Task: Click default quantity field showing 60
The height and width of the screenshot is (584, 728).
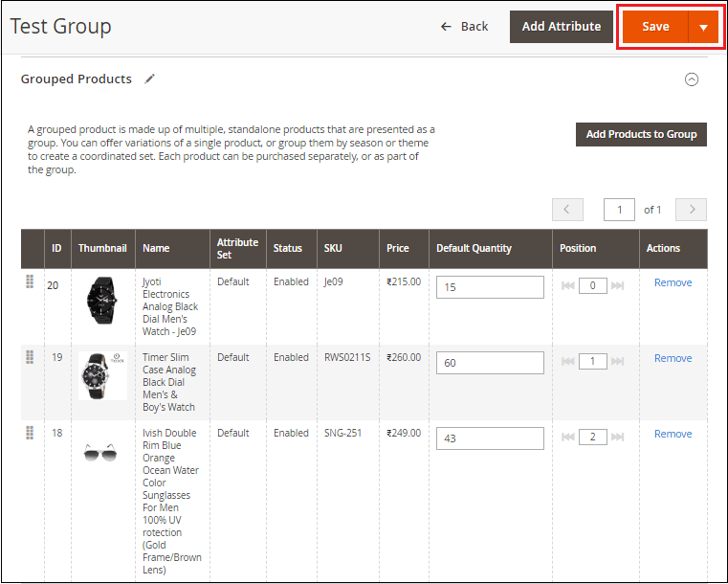Action: coord(490,363)
